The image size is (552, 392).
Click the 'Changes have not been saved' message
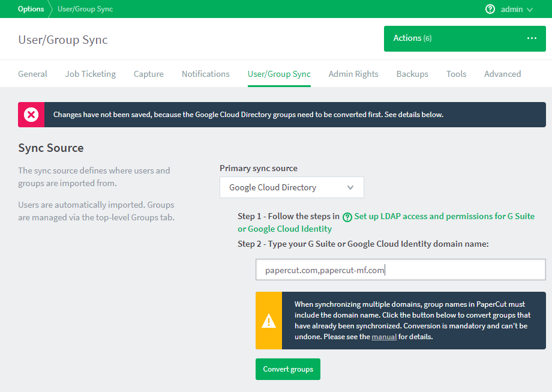(x=248, y=115)
